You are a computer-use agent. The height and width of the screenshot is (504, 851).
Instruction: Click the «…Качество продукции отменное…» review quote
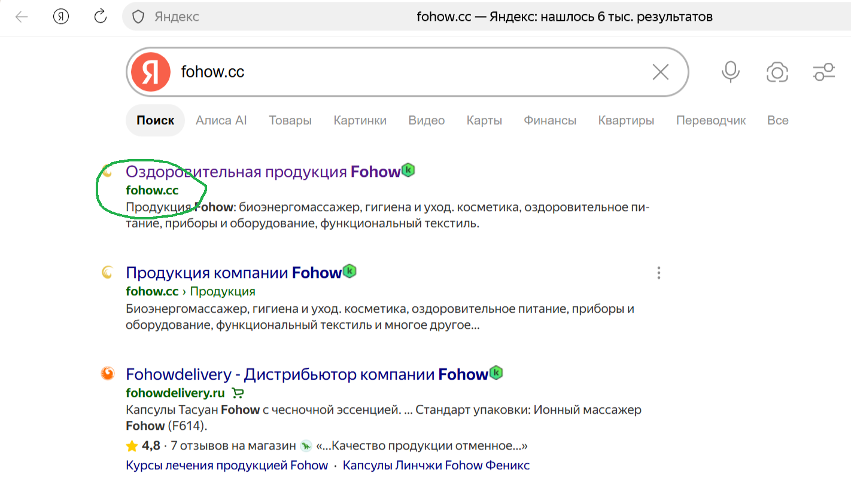pyautogui.click(x=422, y=445)
